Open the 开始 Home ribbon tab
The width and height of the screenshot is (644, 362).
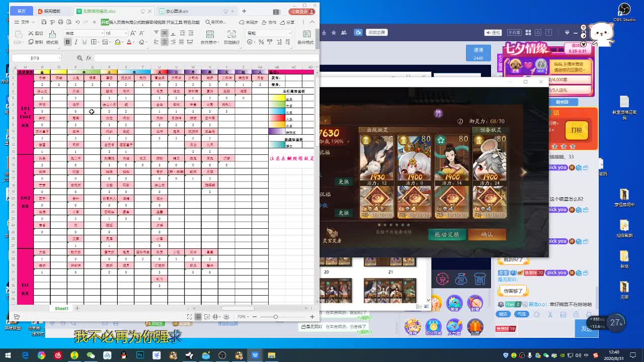click(105, 22)
